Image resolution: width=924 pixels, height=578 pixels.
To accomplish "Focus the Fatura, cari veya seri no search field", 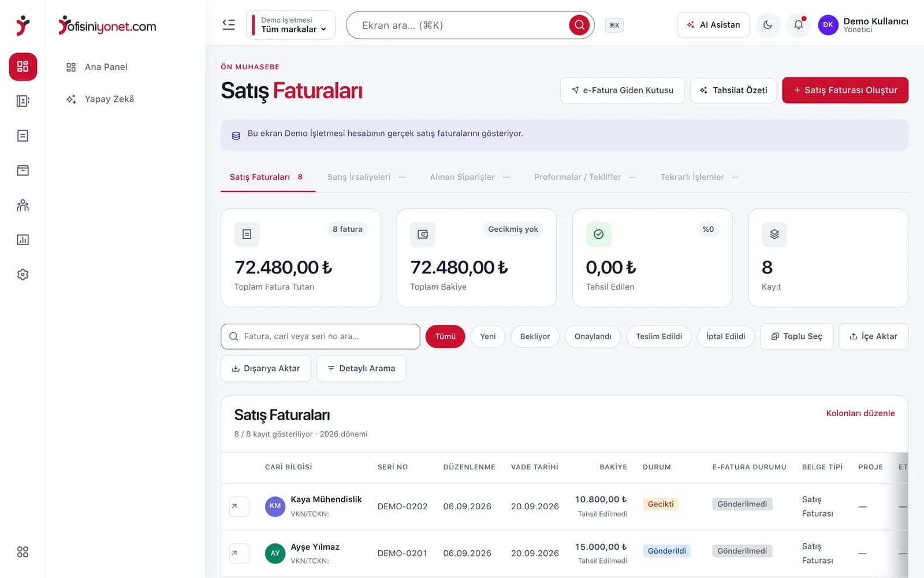I will 320,336.
